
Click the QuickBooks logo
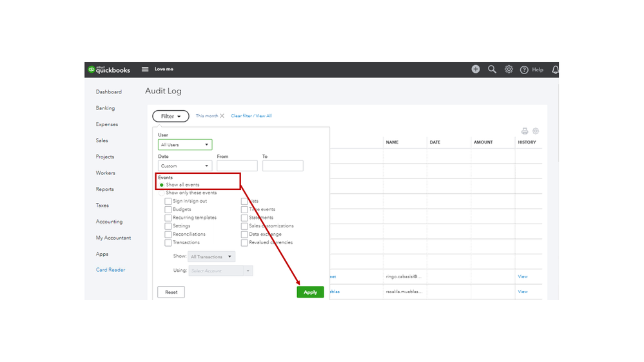[x=109, y=70]
